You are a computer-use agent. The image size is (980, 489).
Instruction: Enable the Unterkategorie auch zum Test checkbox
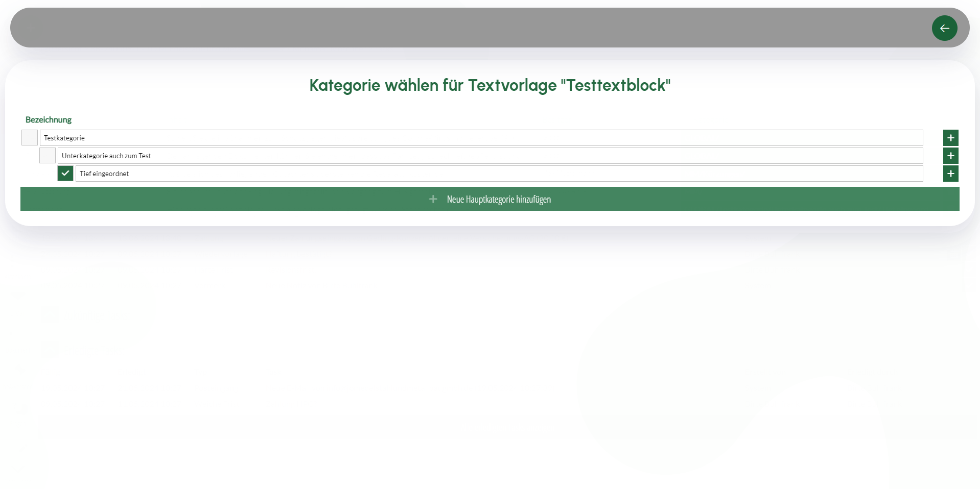click(48, 156)
